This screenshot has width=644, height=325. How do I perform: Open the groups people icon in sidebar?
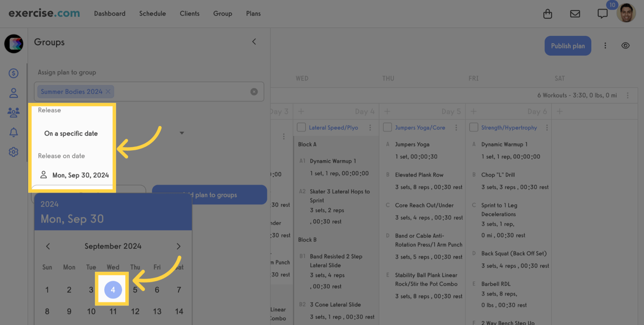click(x=13, y=112)
